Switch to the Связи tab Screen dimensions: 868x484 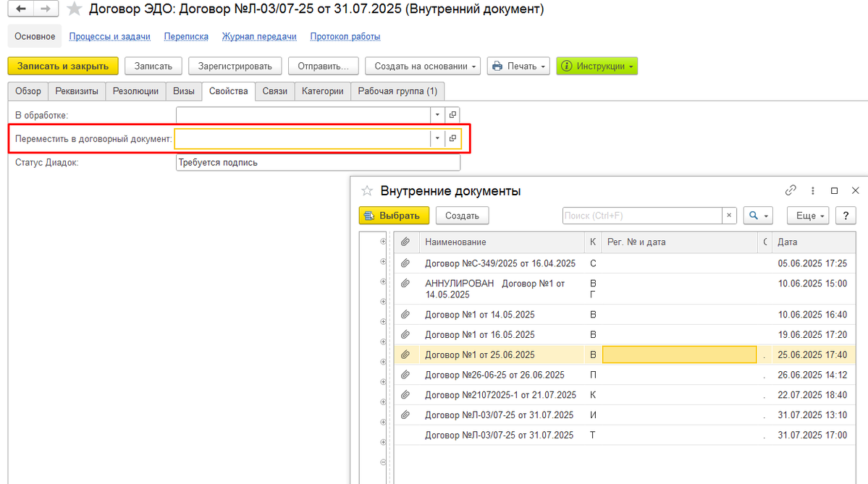[275, 91]
